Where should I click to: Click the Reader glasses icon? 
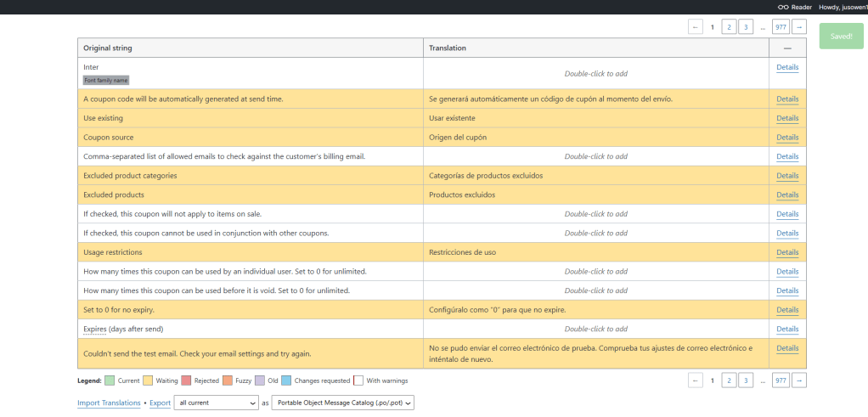point(783,7)
